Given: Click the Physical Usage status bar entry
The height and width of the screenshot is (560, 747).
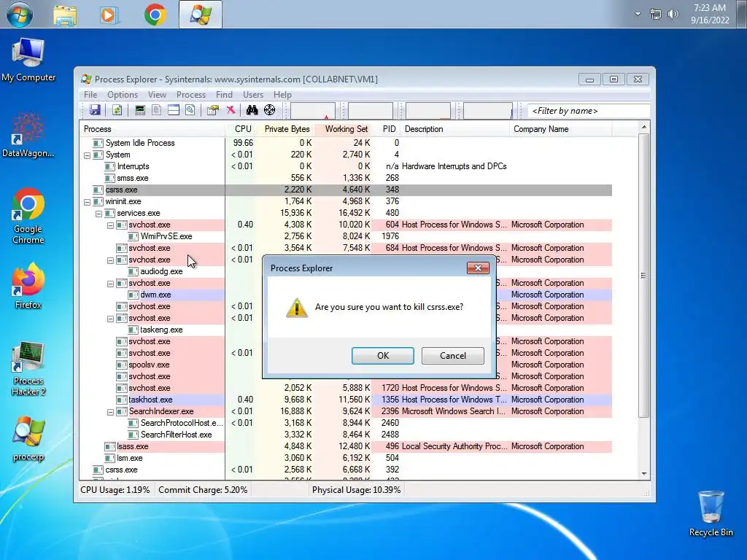Looking at the screenshot, I should click(356, 490).
